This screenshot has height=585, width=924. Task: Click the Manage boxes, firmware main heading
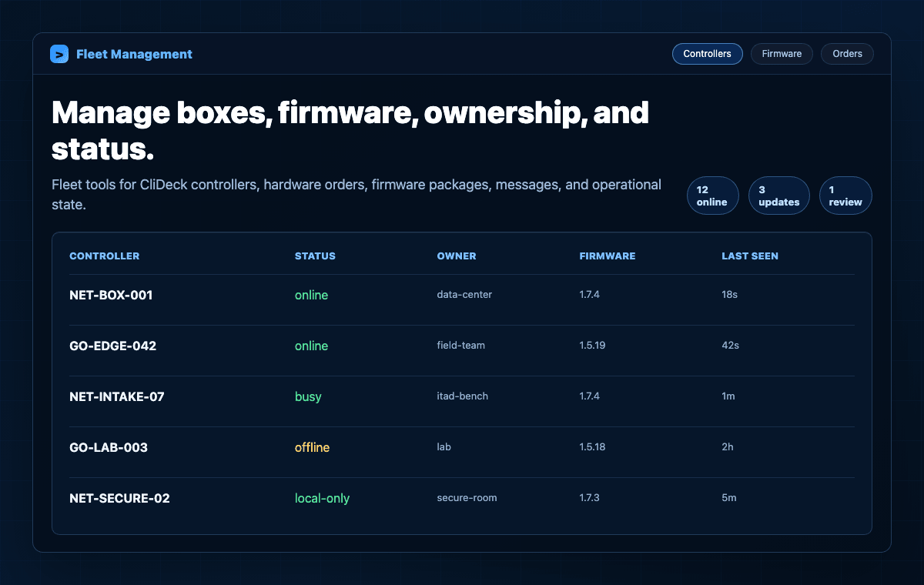click(x=350, y=130)
